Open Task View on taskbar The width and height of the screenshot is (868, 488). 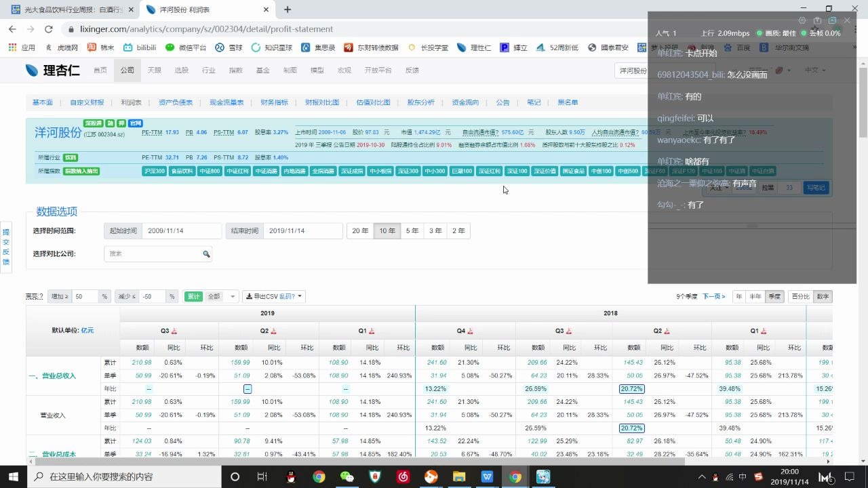[262, 476]
